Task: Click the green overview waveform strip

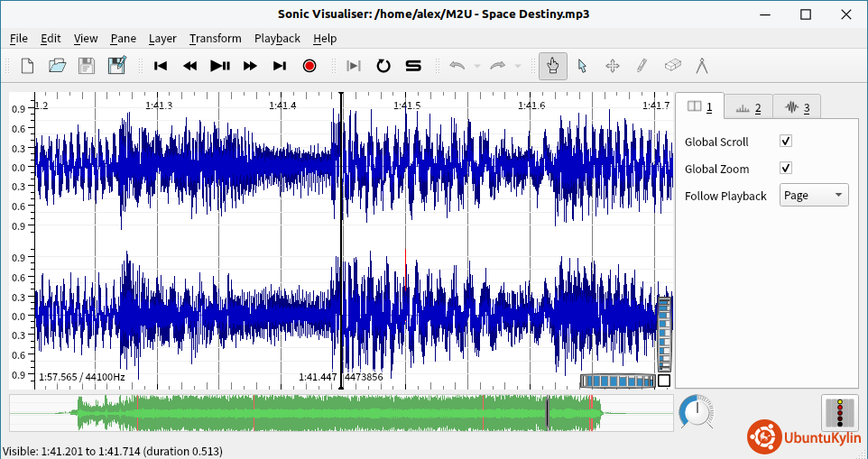Action: tap(341, 413)
